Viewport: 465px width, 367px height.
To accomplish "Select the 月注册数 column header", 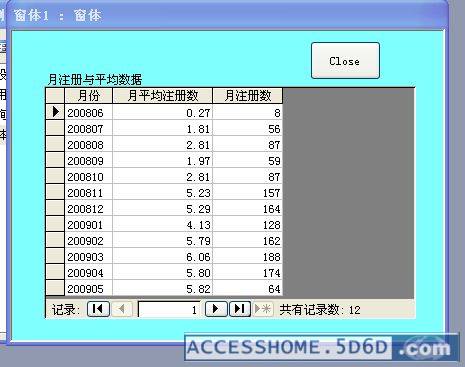I will 248,96.
